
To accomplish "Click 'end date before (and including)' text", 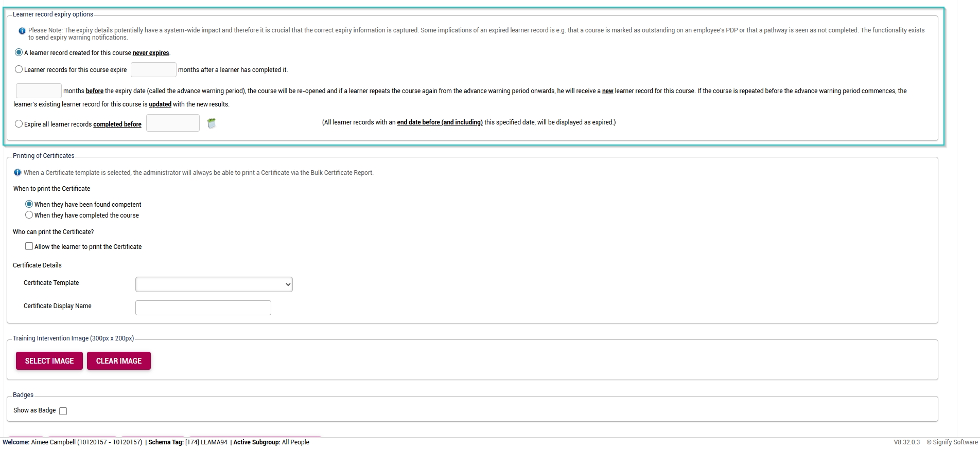I will tap(440, 122).
